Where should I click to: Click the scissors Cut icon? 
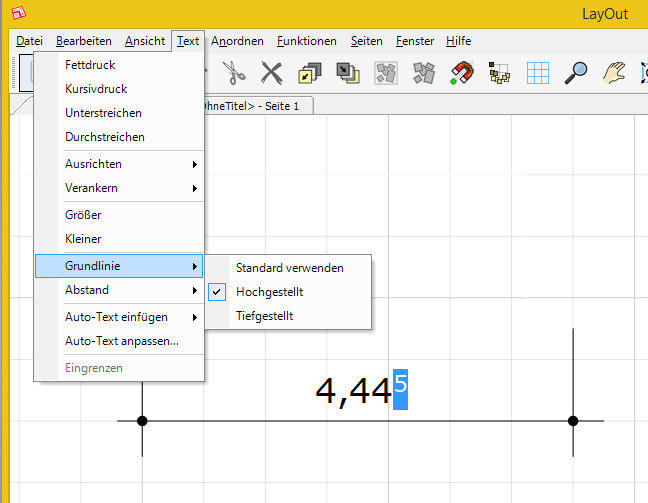pyautogui.click(x=233, y=72)
